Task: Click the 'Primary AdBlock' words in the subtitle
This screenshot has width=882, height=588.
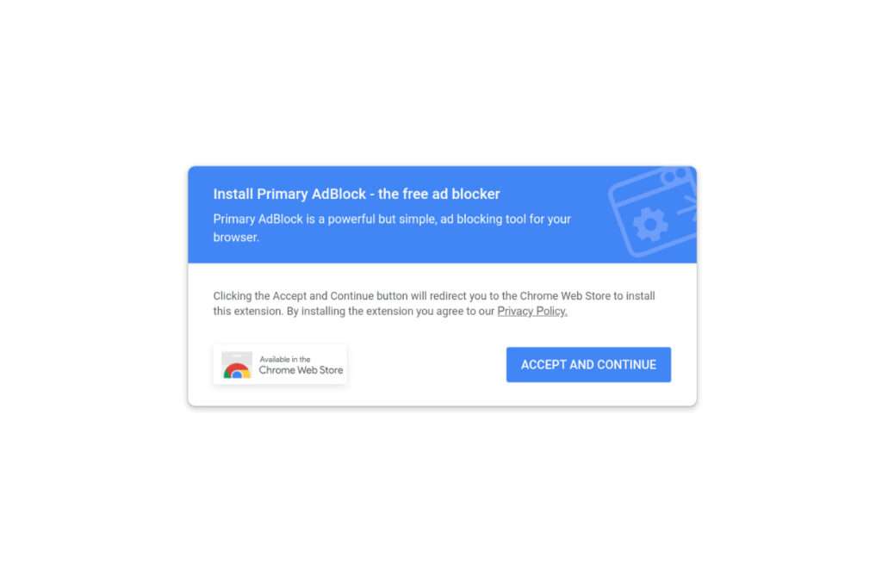Action: (258, 219)
